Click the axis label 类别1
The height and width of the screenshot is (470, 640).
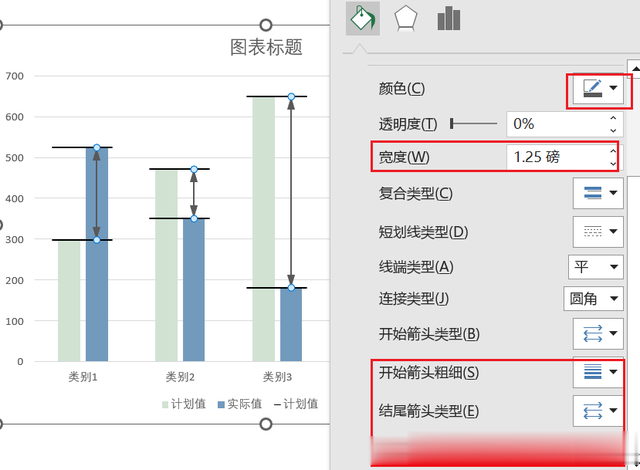point(83,377)
